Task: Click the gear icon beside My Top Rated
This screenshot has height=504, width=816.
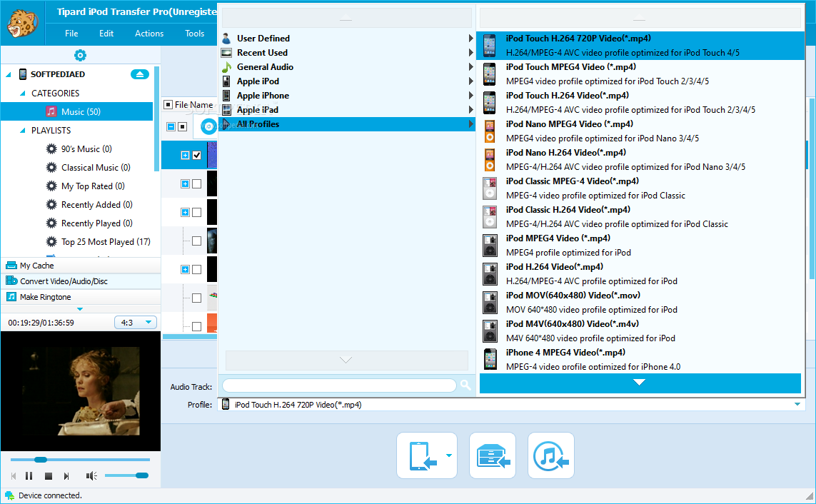Action: coord(51,186)
